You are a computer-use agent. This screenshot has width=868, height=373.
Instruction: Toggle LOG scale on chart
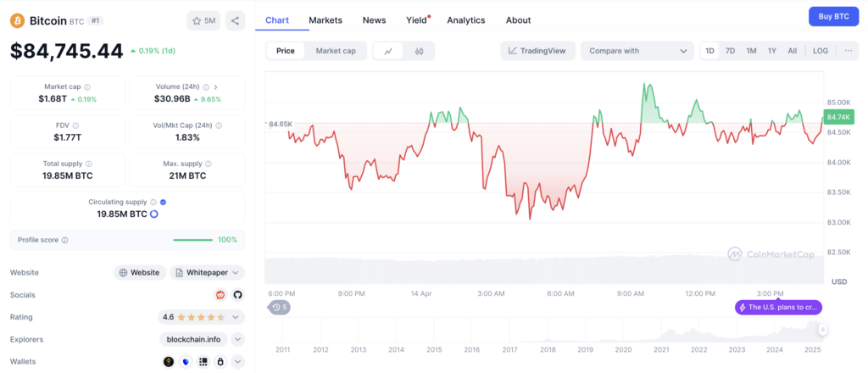point(821,51)
